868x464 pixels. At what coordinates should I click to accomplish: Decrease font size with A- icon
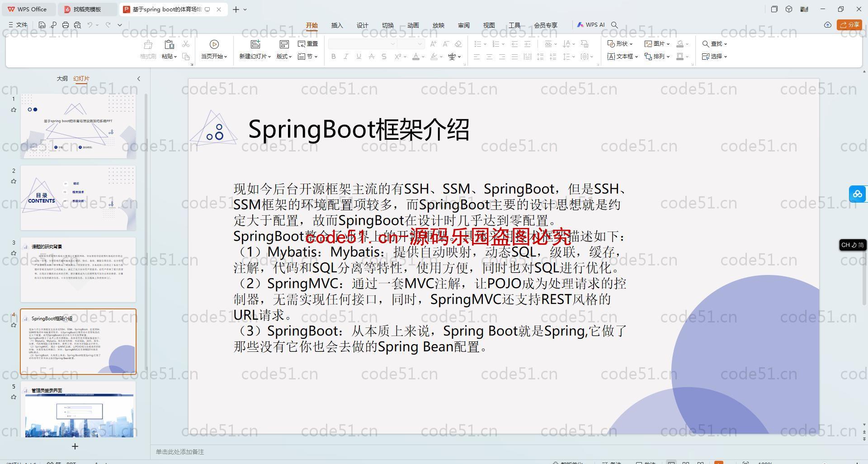[x=446, y=44]
